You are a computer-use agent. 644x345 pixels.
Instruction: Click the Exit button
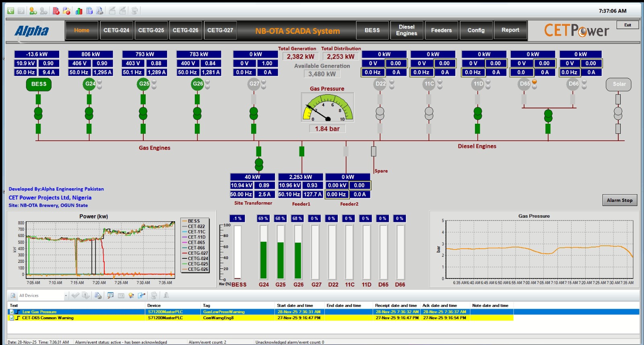[627, 25]
